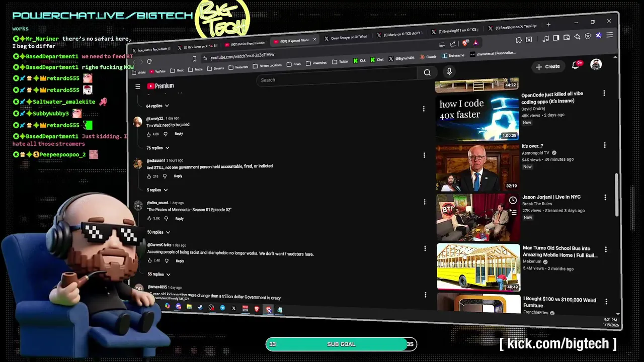This screenshot has height=362, width=644.
Task: Open the browser extensions puzzle icon
Action: click(x=519, y=40)
